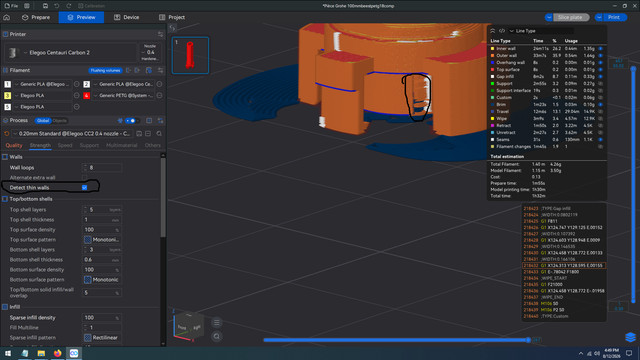Show Retract points in legend
The width and height of the screenshot is (640, 360).
click(x=600, y=126)
